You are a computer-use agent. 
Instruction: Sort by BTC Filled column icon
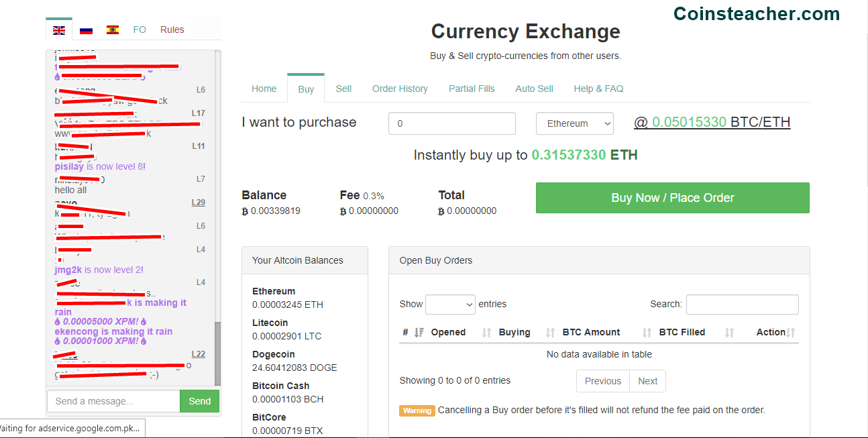click(729, 332)
